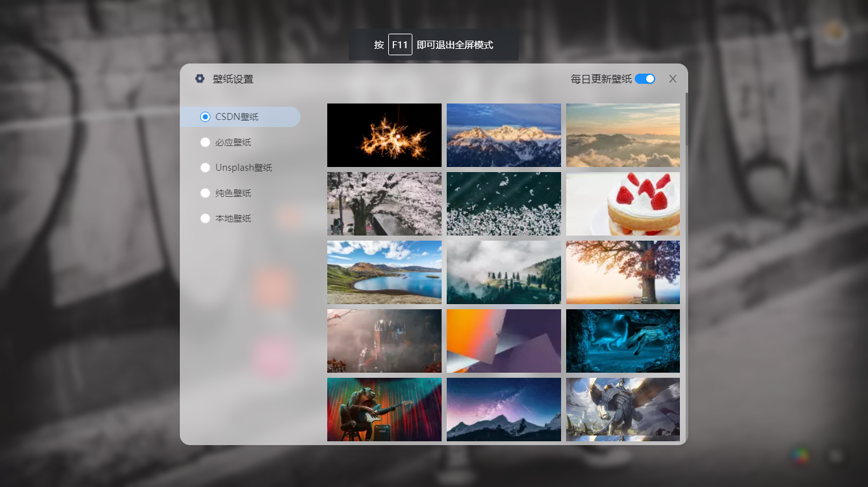
Task: Toggle the 每日更新壁纸 switch off
Action: (645, 79)
